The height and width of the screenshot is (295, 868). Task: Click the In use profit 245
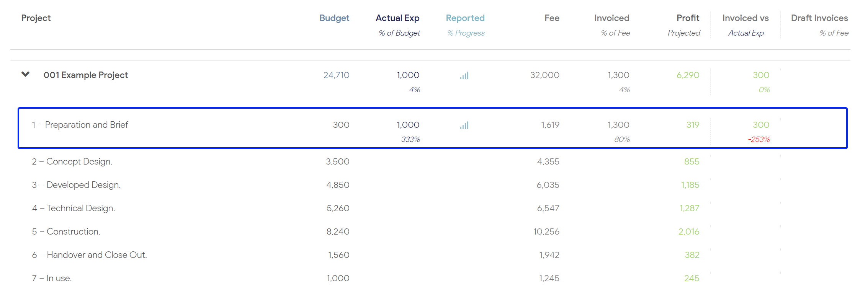[x=691, y=278]
